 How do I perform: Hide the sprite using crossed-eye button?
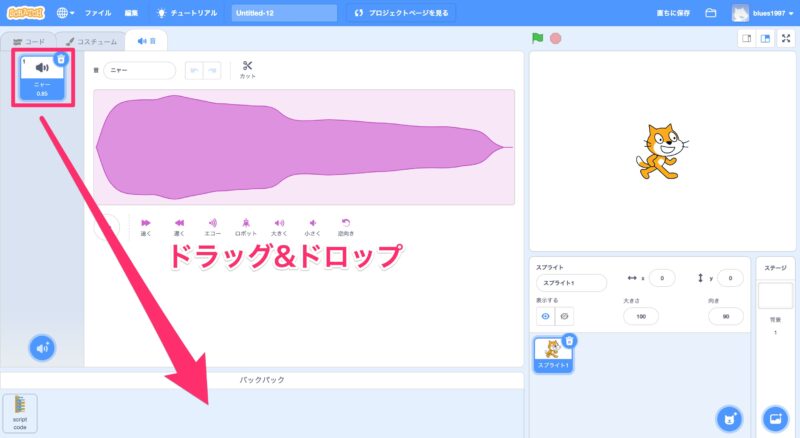[564, 316]
